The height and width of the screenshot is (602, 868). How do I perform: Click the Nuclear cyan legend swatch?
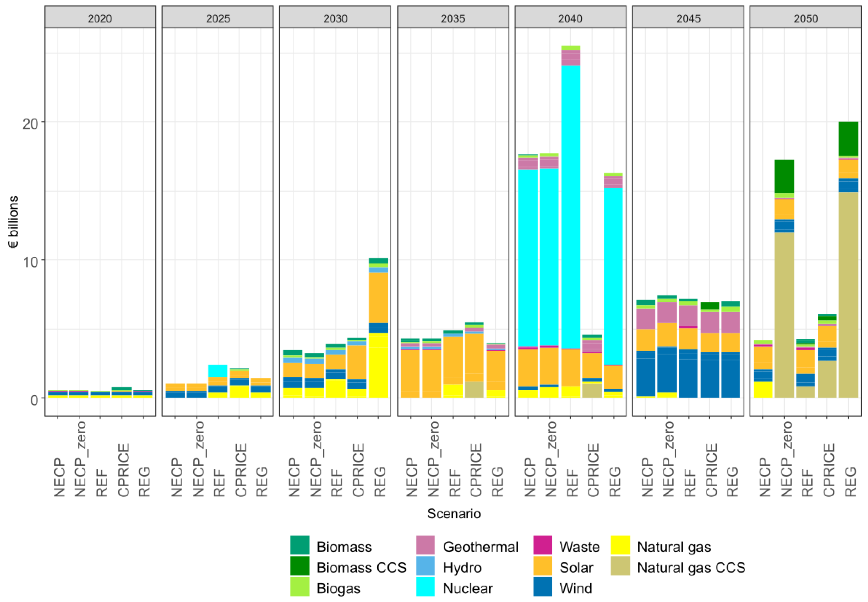click(425, 587)
